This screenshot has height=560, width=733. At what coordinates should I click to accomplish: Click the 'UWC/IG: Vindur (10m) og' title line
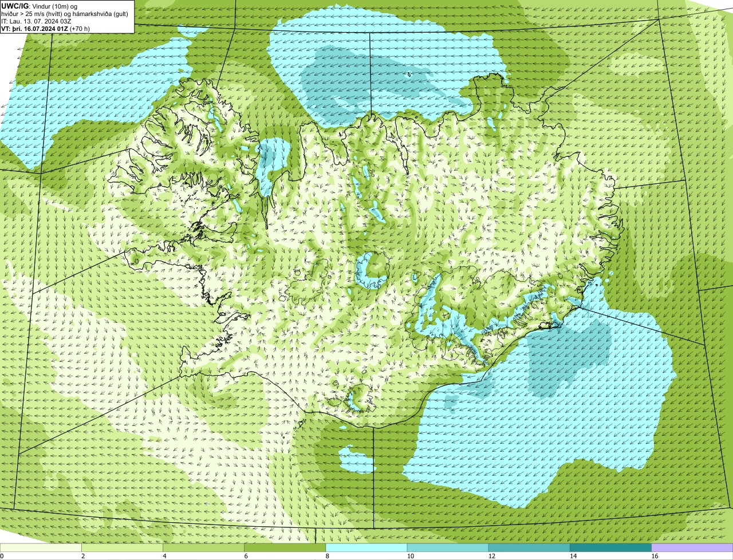pyautogui.click(x=40, y=6)
